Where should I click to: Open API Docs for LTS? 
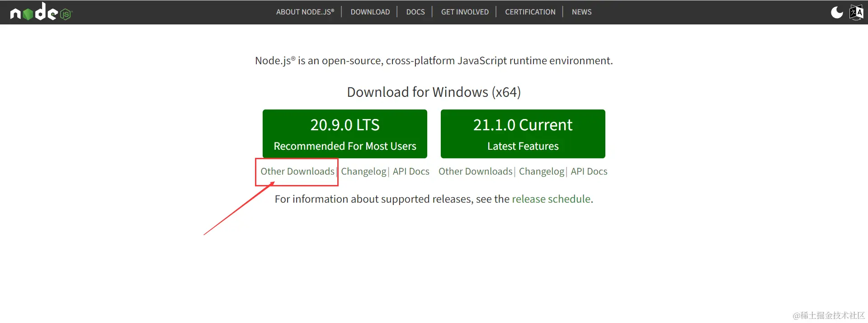click(x=411, y=171)
